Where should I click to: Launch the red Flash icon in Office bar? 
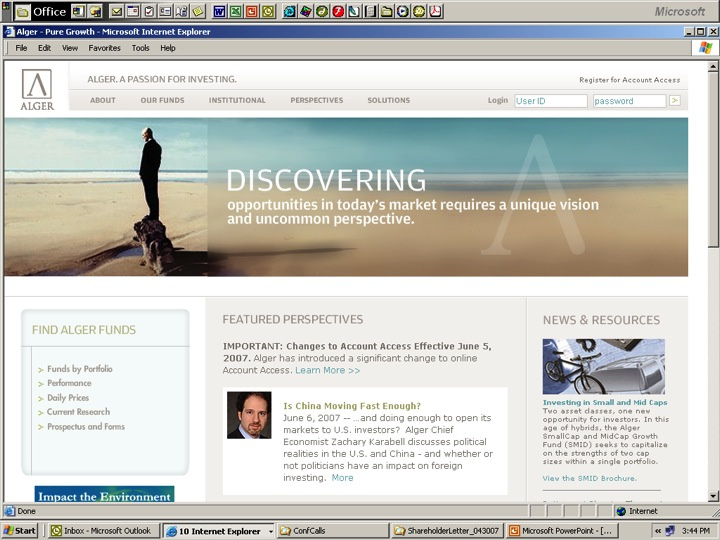338,11
